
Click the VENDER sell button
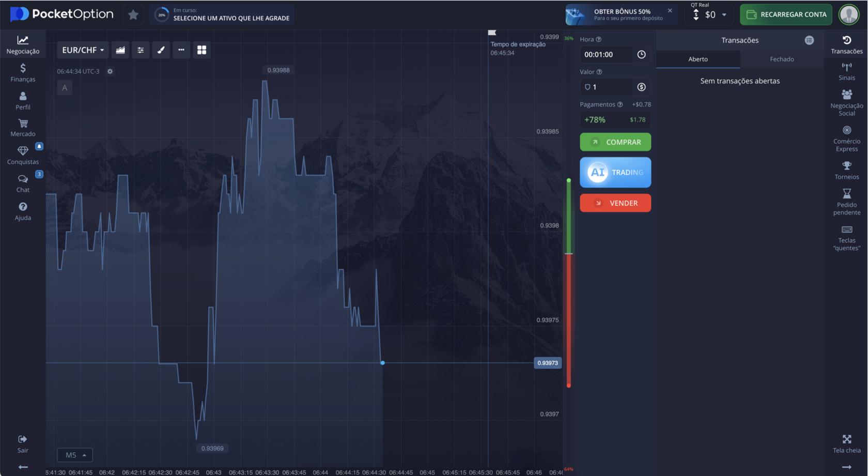click(x=615, y=203)
